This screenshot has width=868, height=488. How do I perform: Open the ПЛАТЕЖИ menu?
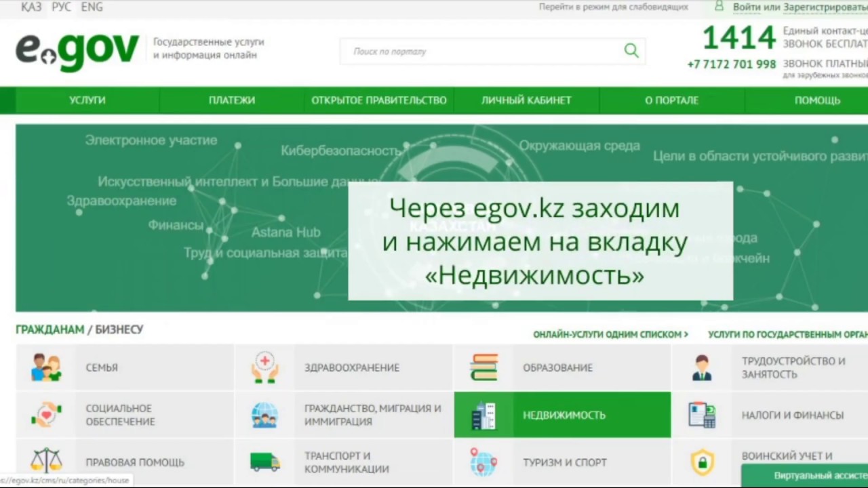pos(232,100)
